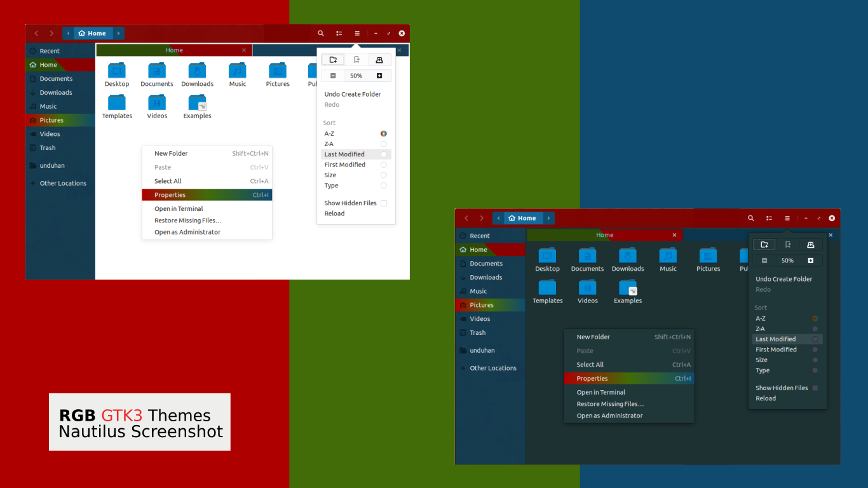Toggle list view icon in the light window
This screenshot has height=488, width=868.
(339, 33)
